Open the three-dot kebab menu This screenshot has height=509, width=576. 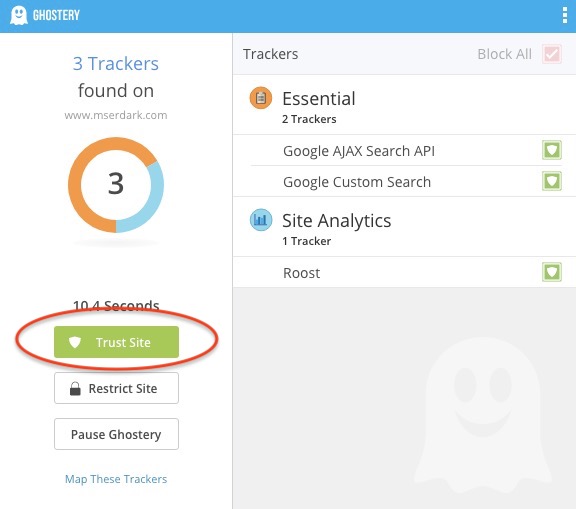565,15
